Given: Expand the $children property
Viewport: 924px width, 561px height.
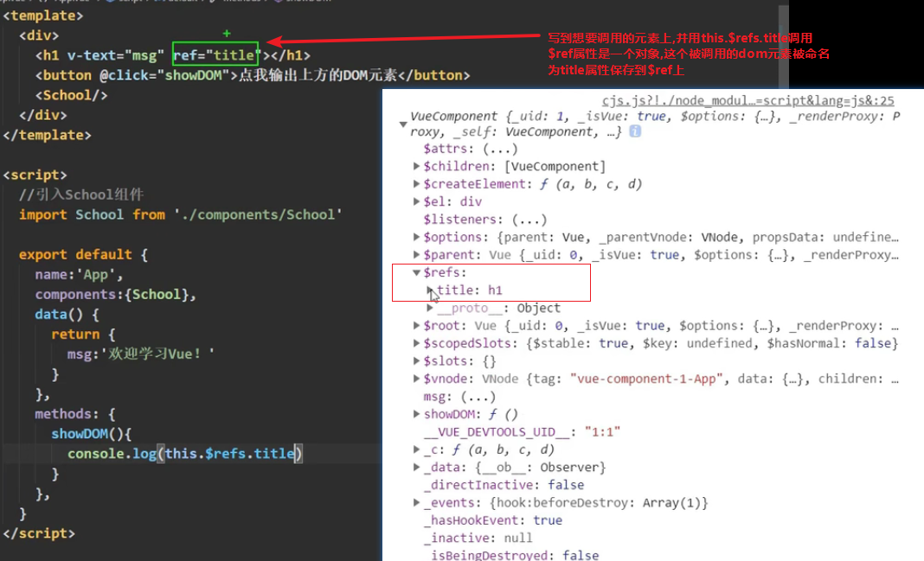Looking at the screenshot, I should click(416, 167).
